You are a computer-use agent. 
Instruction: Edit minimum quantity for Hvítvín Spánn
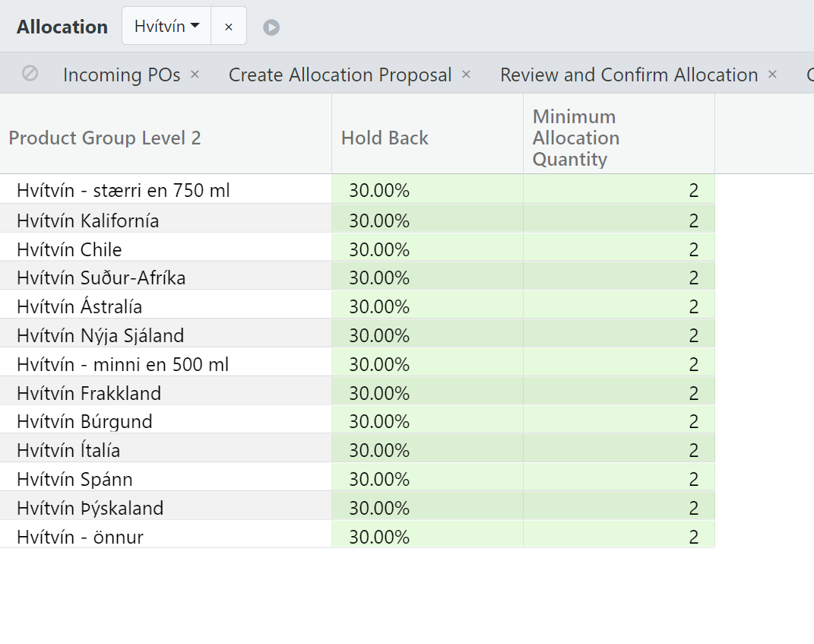(619, 479)
